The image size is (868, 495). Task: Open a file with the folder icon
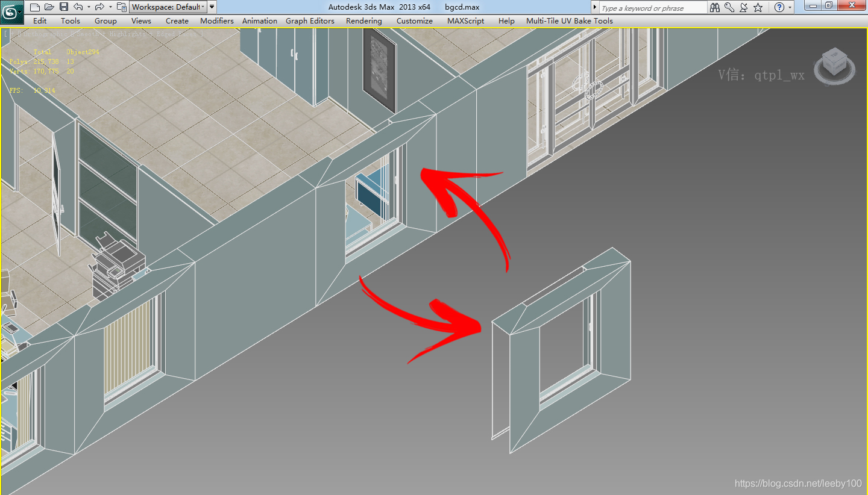point(49,7)
